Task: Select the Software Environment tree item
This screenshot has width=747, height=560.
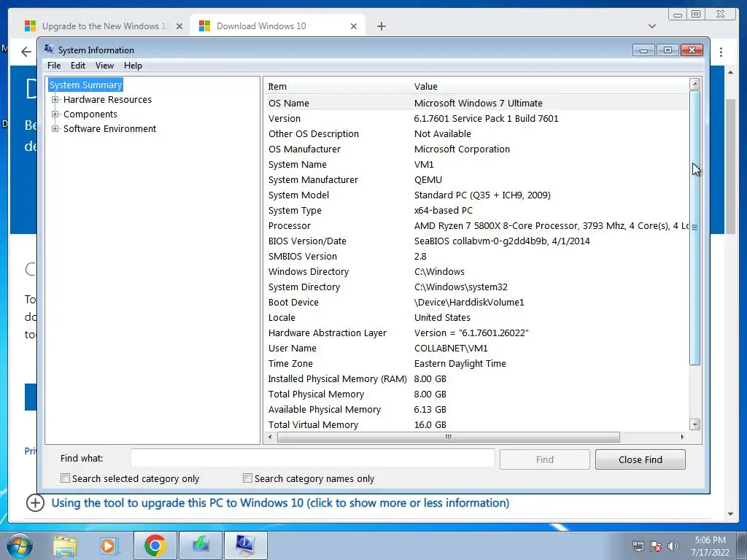Action: 110,128
